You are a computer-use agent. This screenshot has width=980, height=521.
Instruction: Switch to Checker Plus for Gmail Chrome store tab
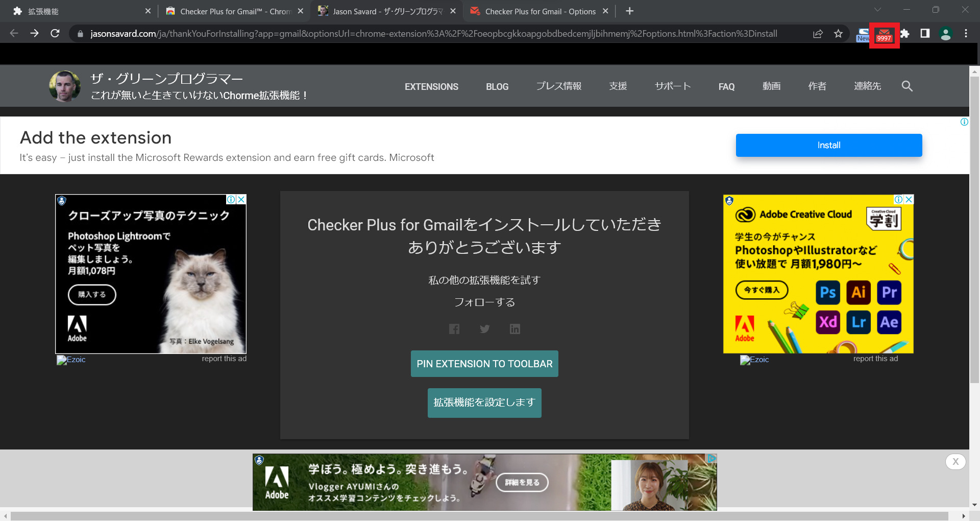pos(235,11)
